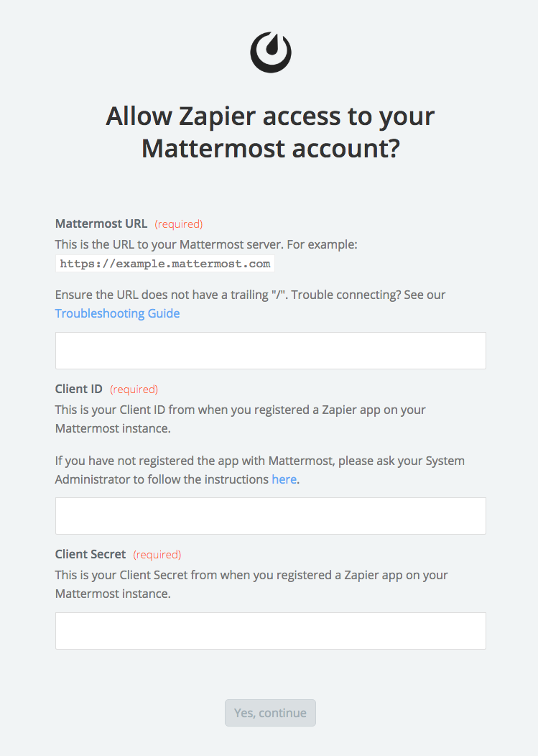Click the System Administrator instructions paragraph
The height and width of the screenshot is (756, 538).
260,470
